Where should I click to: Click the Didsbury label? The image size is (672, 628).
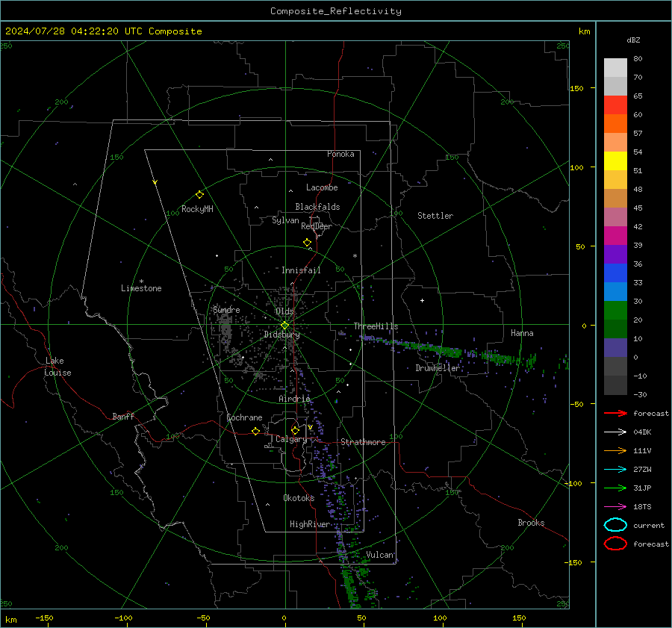[x=281, y=335]
